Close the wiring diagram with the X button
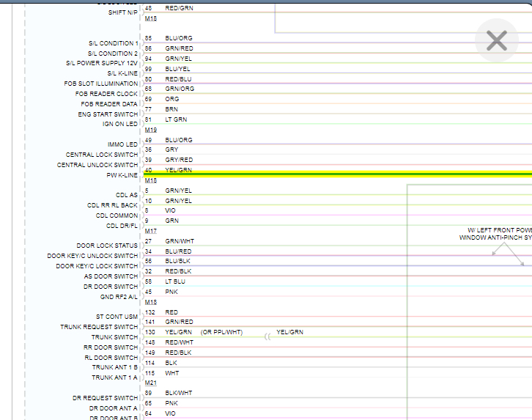This screenshot has width=532, height=420. [x=496, y=40]
